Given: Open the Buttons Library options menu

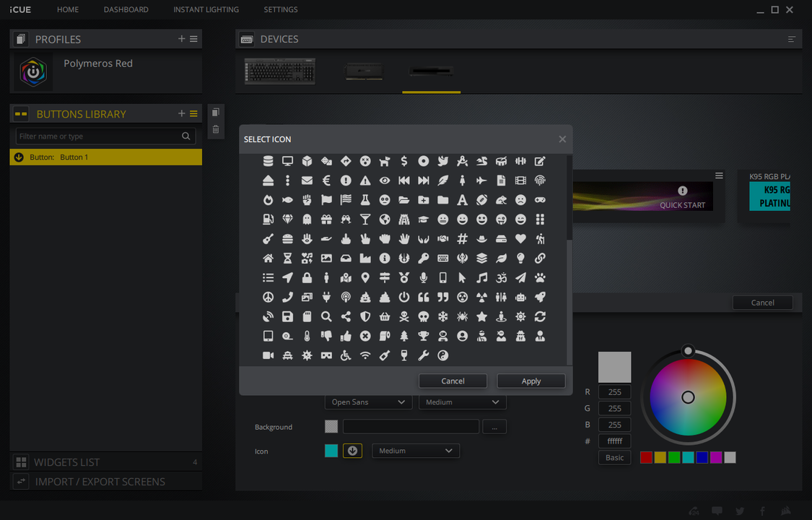Looking at the screenshot, I should click(x=193, y=113).
